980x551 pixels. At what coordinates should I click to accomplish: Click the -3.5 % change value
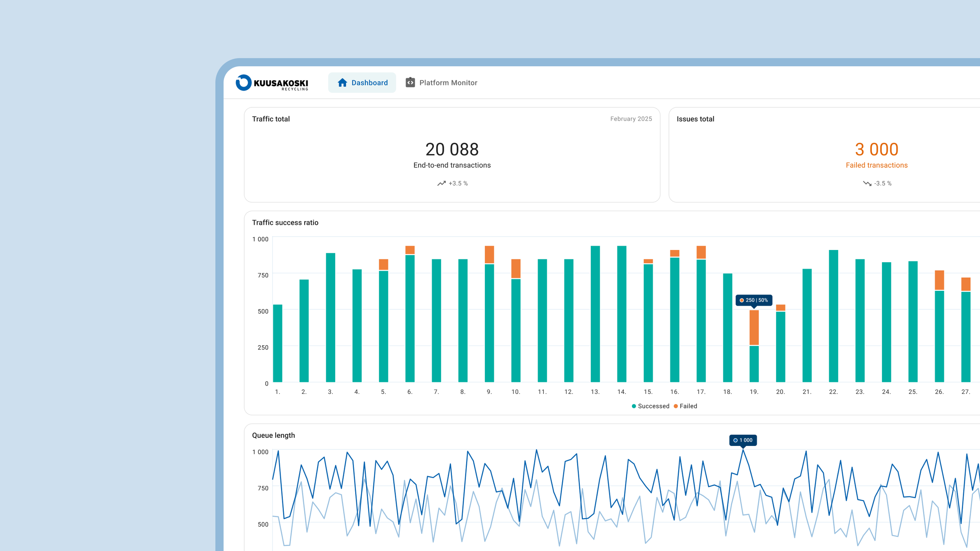pyautogui.click(x=883, y=183)
